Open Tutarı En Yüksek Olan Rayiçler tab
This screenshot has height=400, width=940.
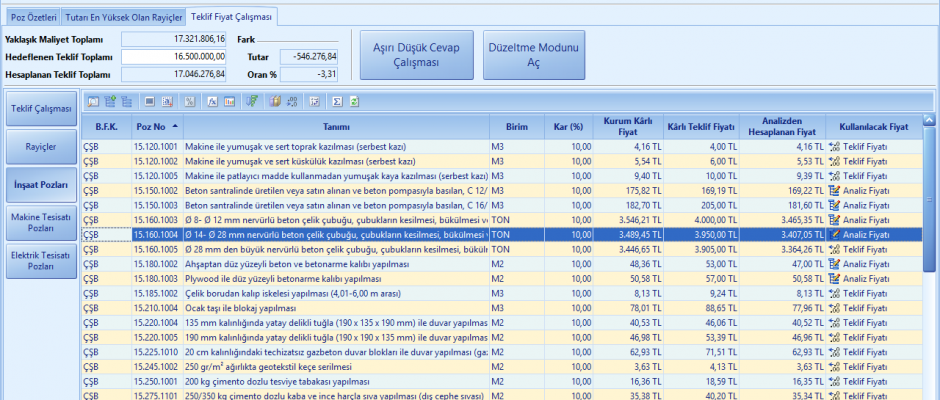pyautogui.click(x=124, y=17)
